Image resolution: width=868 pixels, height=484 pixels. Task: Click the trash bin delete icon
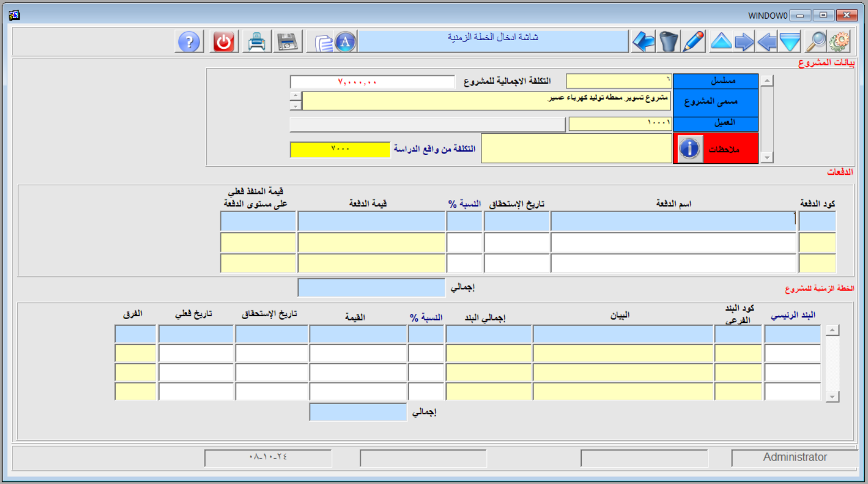coord(668,42)
